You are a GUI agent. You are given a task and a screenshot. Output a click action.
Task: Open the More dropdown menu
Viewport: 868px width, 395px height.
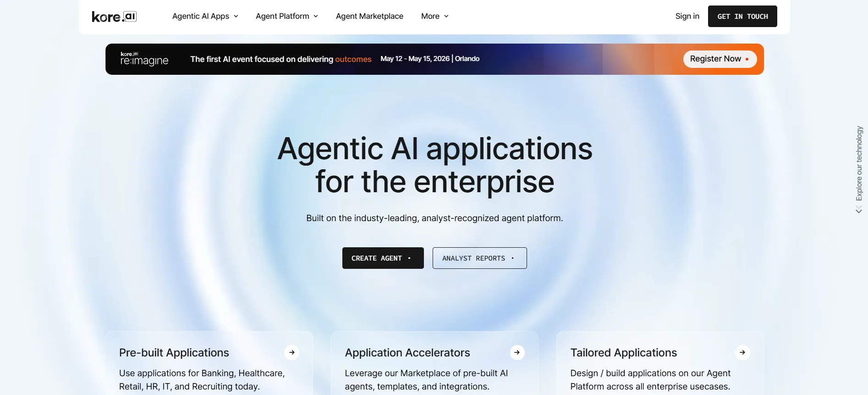pyautogui.click(x=435, y=16)
